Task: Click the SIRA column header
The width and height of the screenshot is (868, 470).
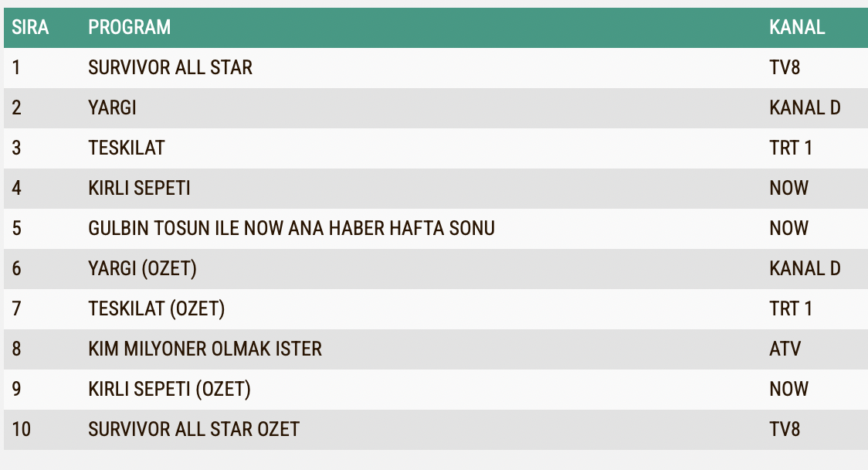Action: pos(30,27)
